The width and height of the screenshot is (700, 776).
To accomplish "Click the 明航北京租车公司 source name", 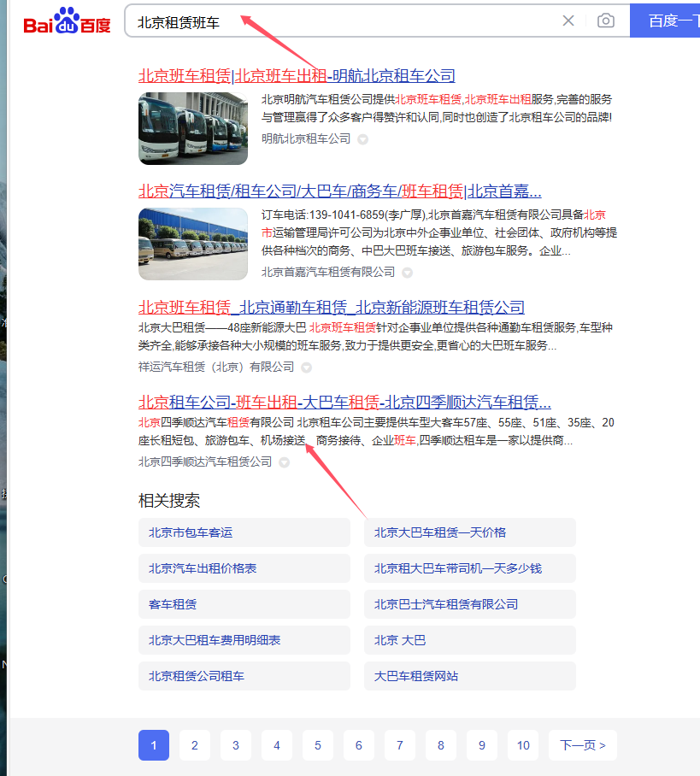I will point(306,139).
